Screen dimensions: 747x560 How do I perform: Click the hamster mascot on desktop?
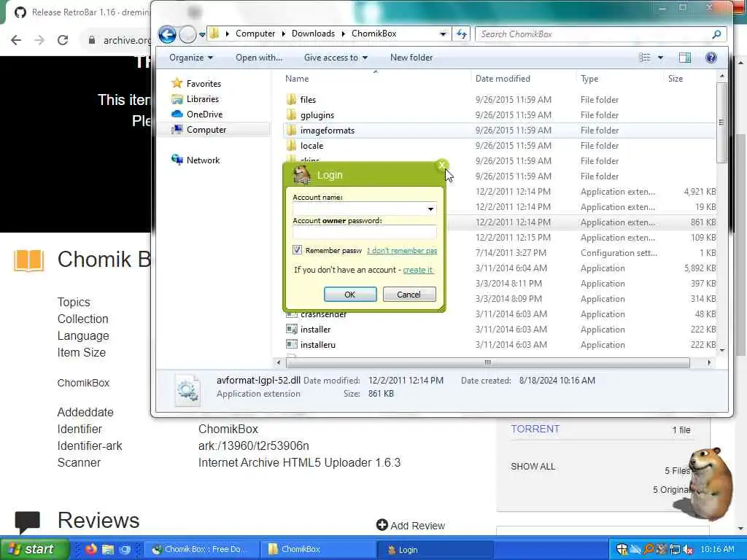coord(710,483)
